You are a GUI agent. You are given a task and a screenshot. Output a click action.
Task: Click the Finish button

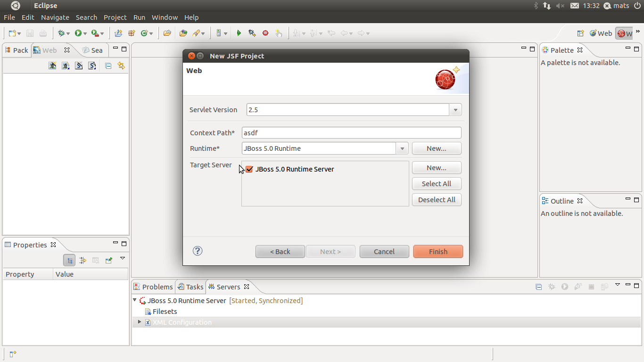click(438, 251)
